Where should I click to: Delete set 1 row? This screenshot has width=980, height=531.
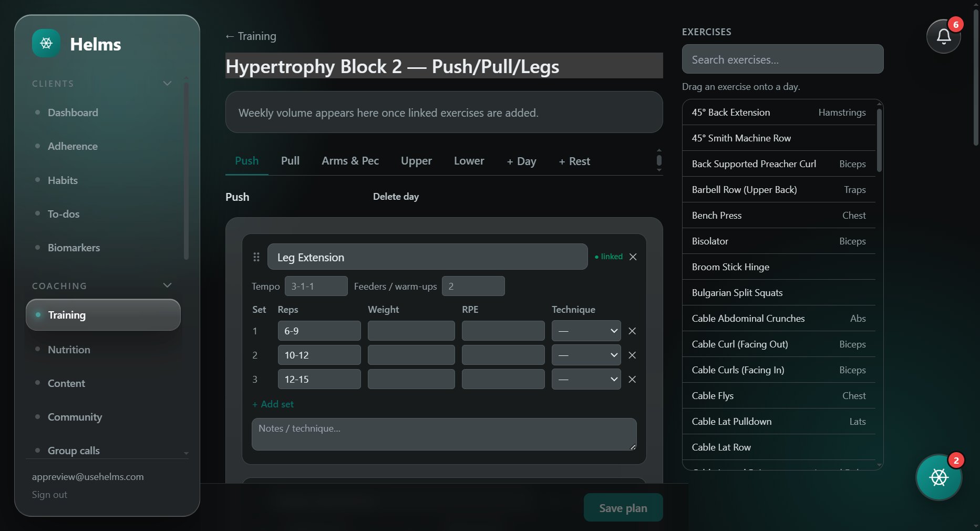632,331
